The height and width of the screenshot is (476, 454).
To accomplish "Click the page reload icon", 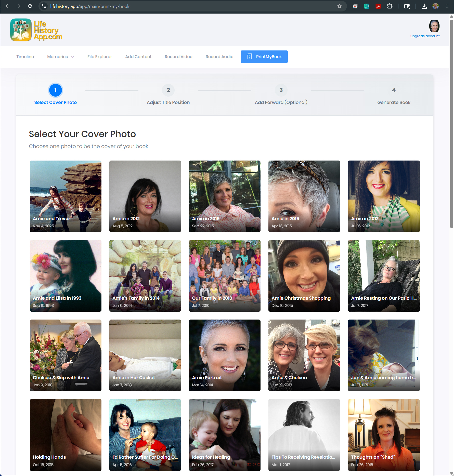I will click(x=30, y=6).
